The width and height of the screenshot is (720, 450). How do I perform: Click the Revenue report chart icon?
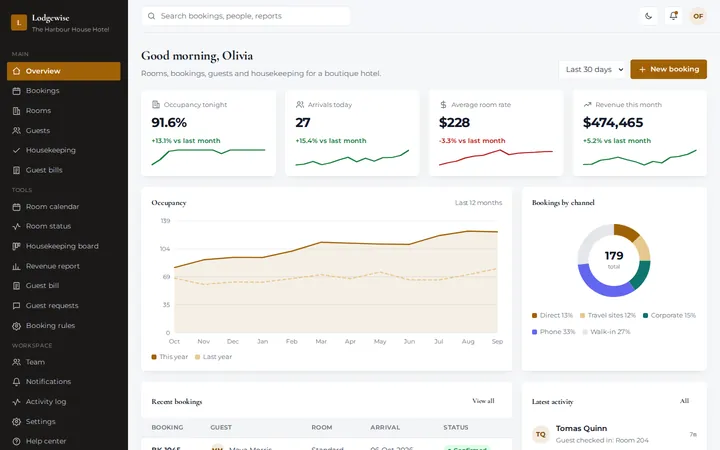pyautogui.click(x=17, y=266)
